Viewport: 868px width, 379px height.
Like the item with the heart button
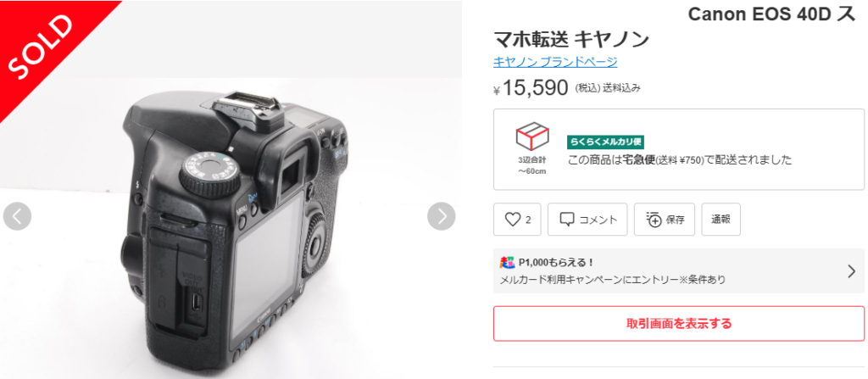pos(517,220)
